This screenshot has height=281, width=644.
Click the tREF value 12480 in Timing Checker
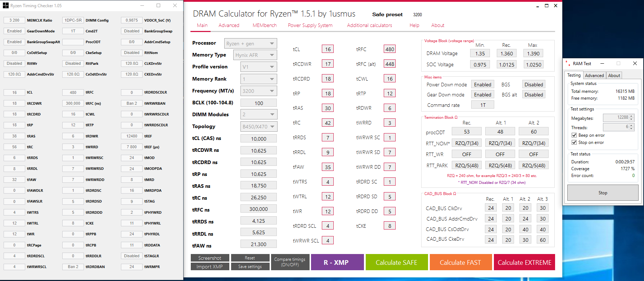pyautogui.click(x=131, y=136)
